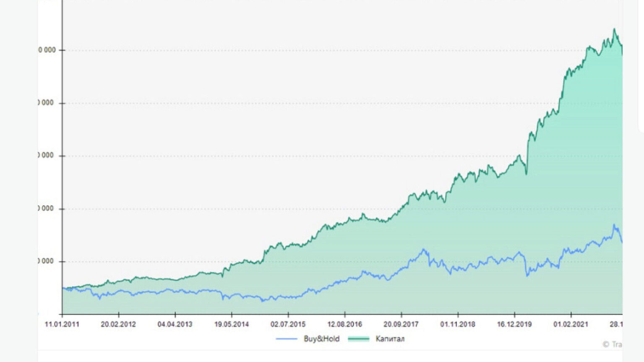The image size is (644, 362).
Task: Click the 16.12.2019 date label
Action: click(514, 324)
